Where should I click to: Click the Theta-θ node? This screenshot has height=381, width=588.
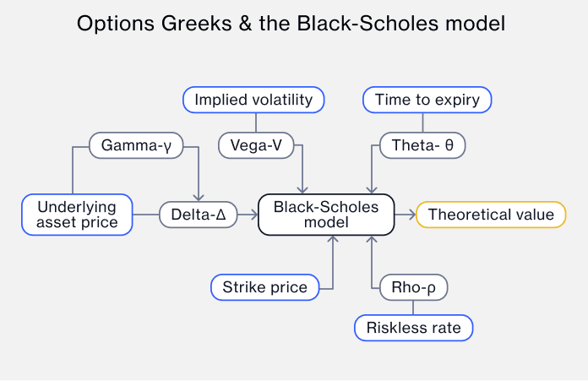pyautogui.click(x=422, y=145)
